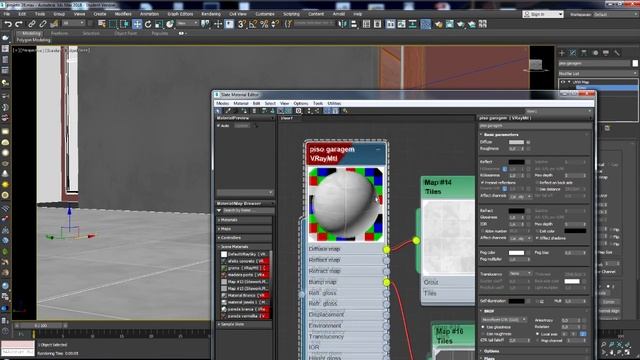Click the Diffuse map output socket
The image size is (640, 360).
point(387,249)
